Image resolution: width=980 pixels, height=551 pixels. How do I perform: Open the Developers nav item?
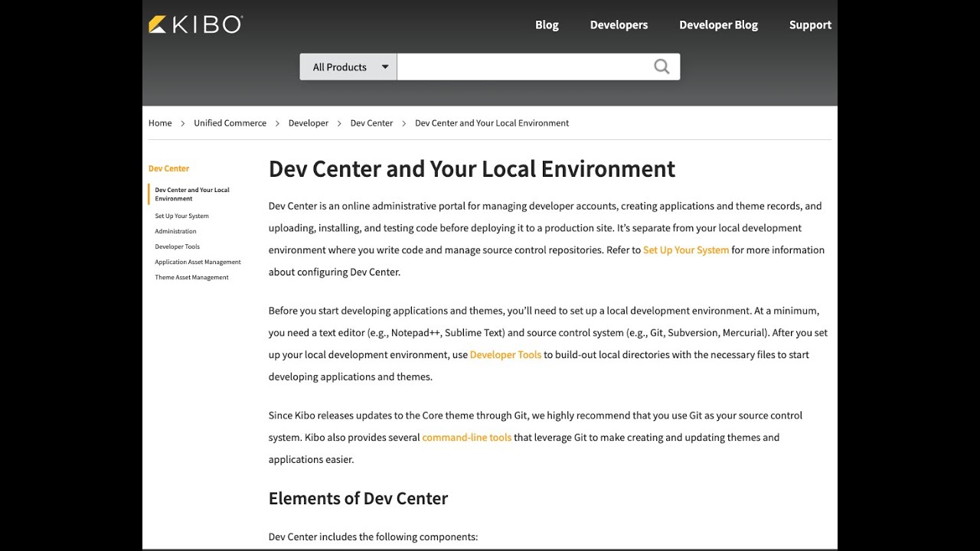tap(619, 24)
